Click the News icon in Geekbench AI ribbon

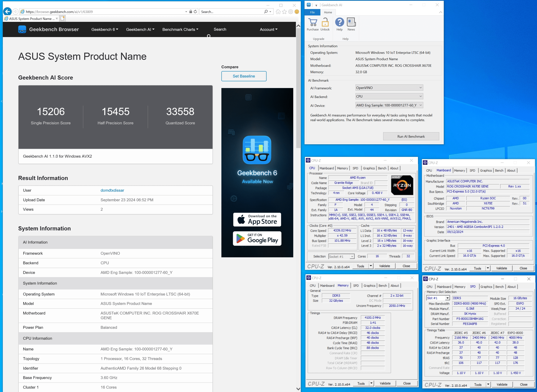click(351, 22)
